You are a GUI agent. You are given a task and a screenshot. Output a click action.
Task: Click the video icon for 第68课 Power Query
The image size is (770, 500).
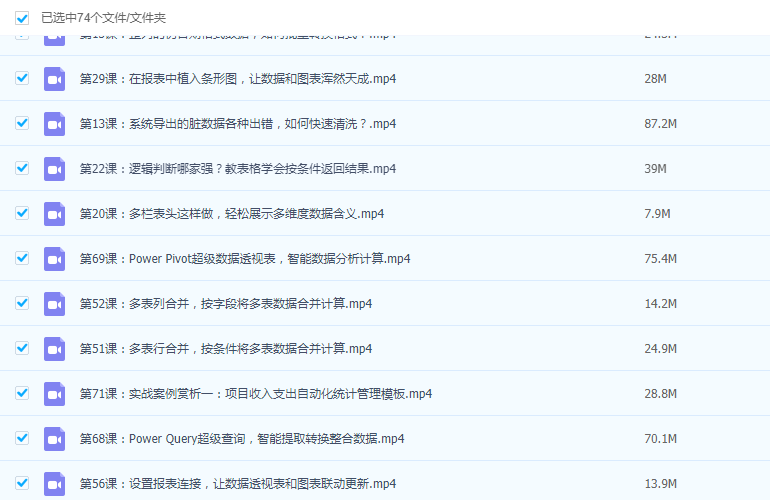[55, 438]
